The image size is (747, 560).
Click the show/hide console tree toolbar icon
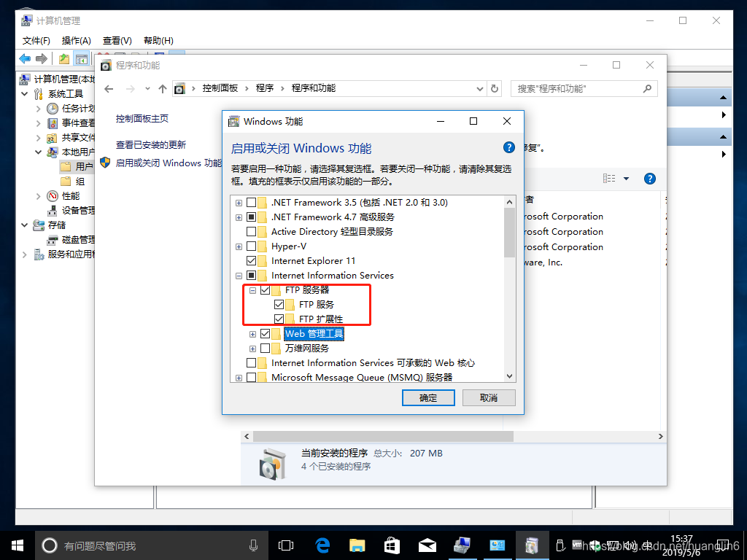point(82,59)
